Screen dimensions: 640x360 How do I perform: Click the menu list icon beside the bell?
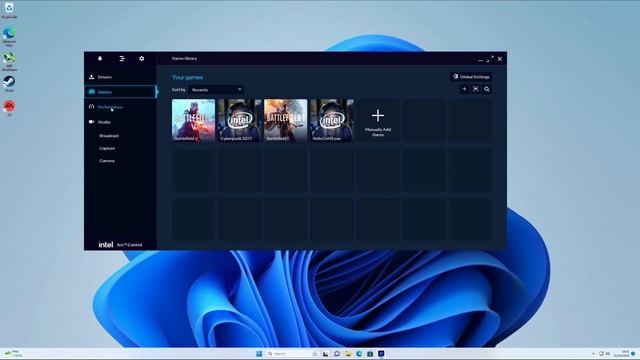pyautogui.click(x=122, y=59)
